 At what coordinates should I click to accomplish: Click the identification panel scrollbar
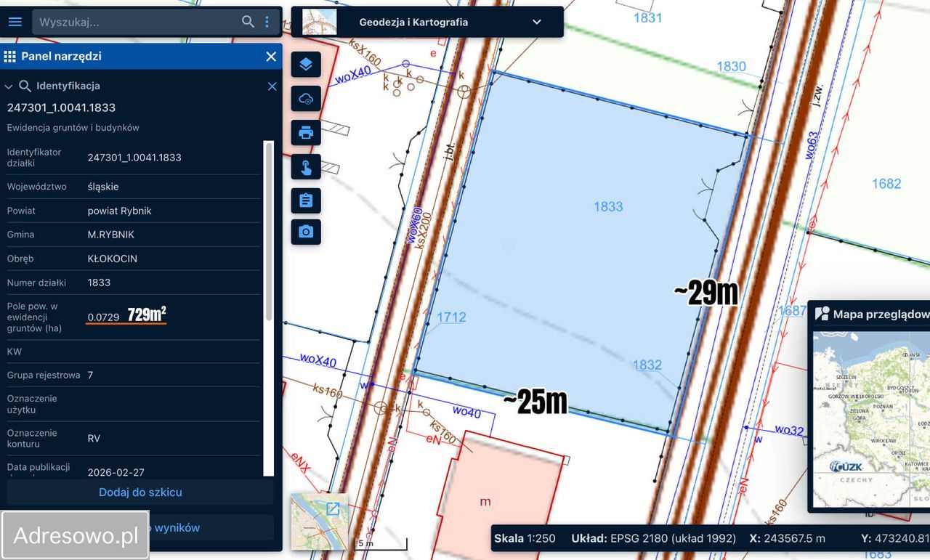[269, 231]
